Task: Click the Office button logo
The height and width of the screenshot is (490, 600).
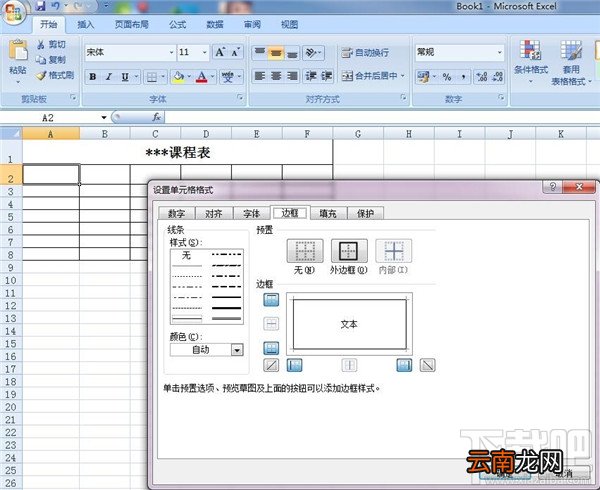Action: point(13,13)
